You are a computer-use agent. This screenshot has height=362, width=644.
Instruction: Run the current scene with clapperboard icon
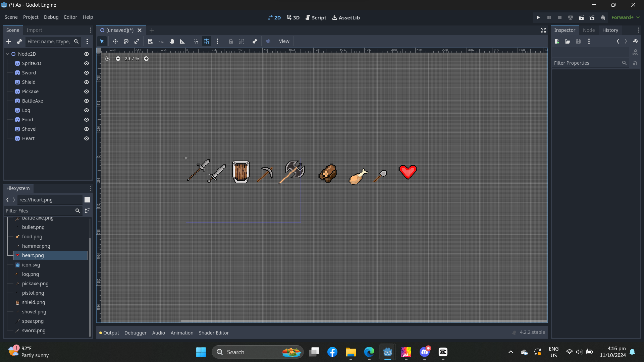pyautogui.click(x=581, y=17)
